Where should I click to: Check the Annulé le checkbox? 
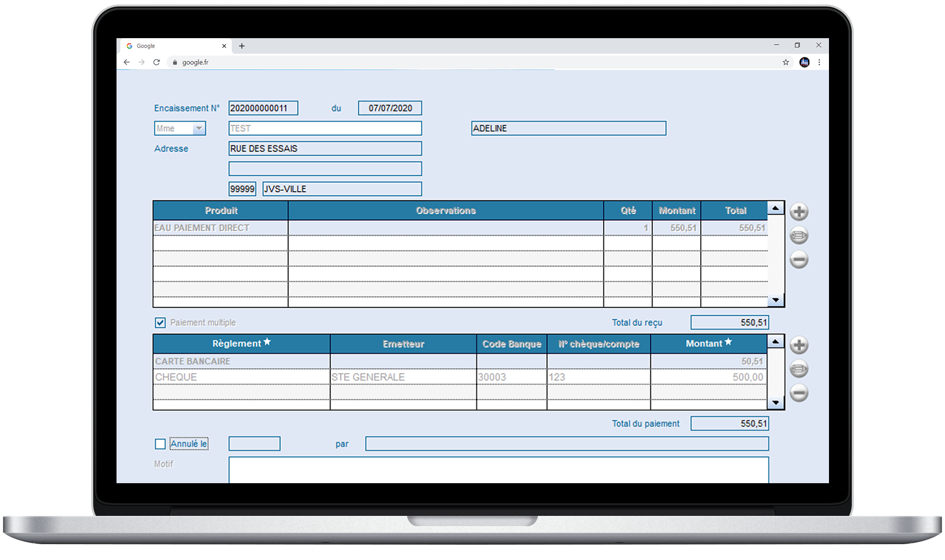[x=160, y=444]
